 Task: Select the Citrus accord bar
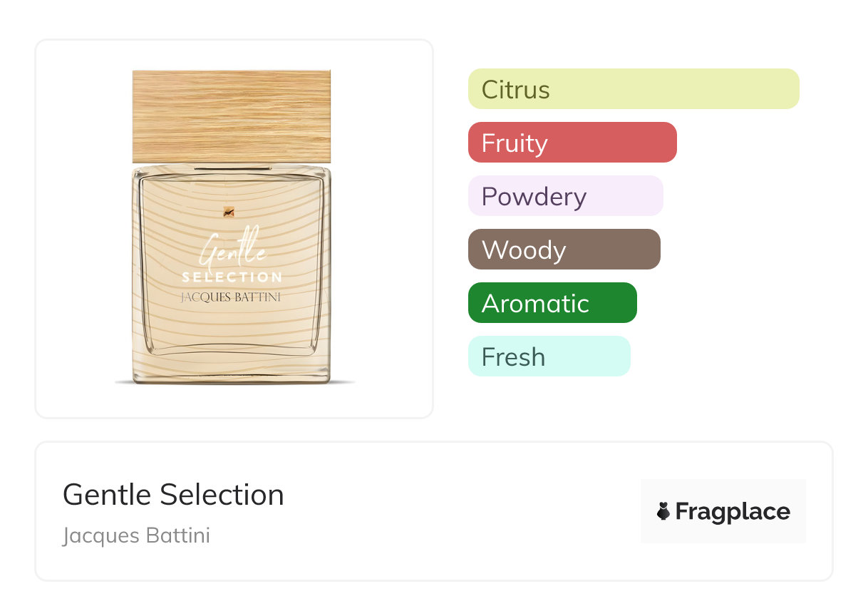coord(634,89)
